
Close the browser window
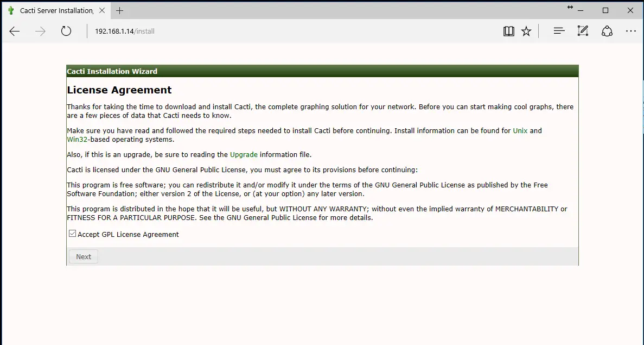pos(630,11)
